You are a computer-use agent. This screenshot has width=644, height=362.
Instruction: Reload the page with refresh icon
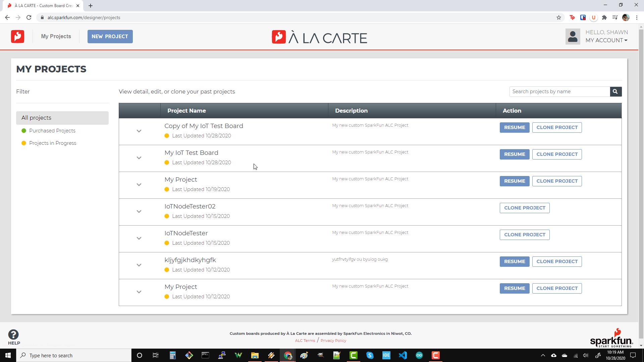click(x=29, y=17)
